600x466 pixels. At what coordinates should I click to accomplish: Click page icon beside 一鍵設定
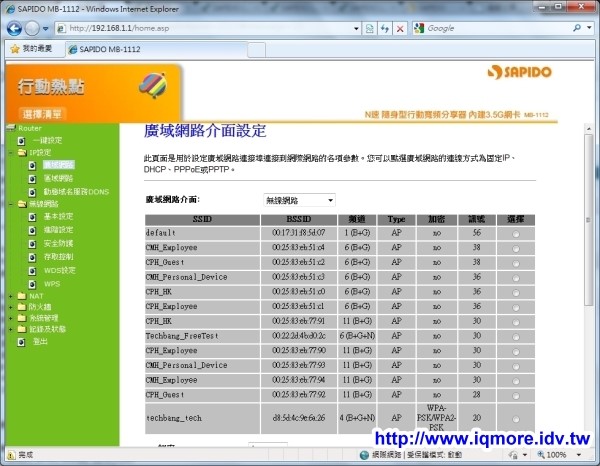pyautogui.click(x=21, y=141)
